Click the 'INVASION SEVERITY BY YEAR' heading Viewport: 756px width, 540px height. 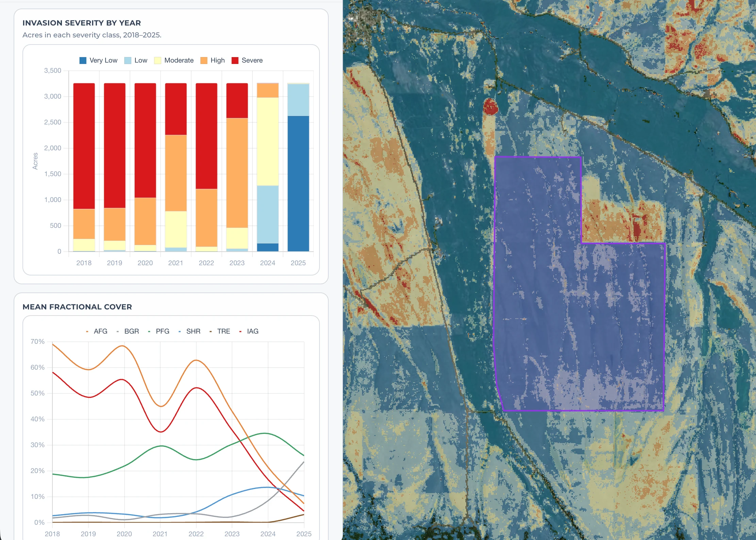82,23
